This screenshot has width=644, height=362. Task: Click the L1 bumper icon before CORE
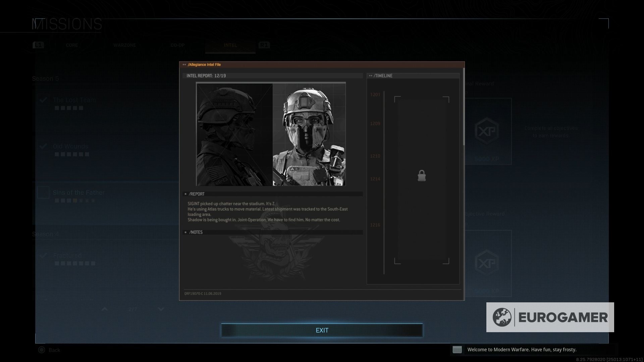38,45
